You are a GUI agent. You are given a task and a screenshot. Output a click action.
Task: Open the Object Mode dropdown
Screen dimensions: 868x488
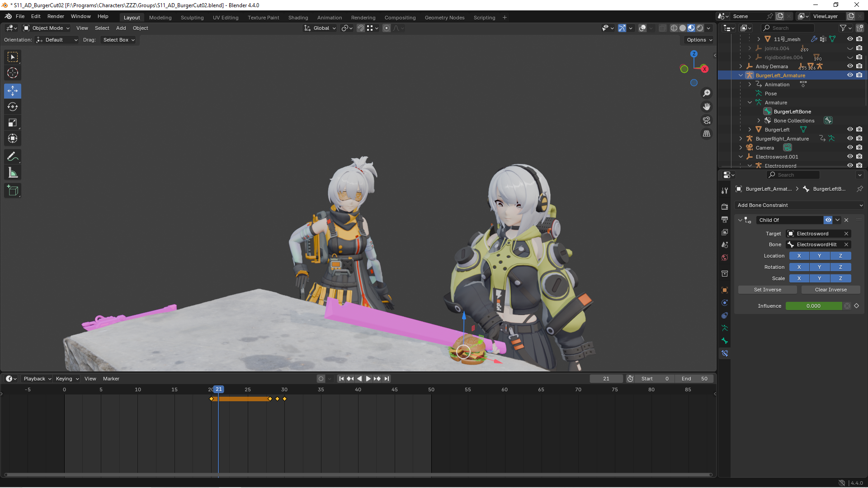[x=47, y=28]
